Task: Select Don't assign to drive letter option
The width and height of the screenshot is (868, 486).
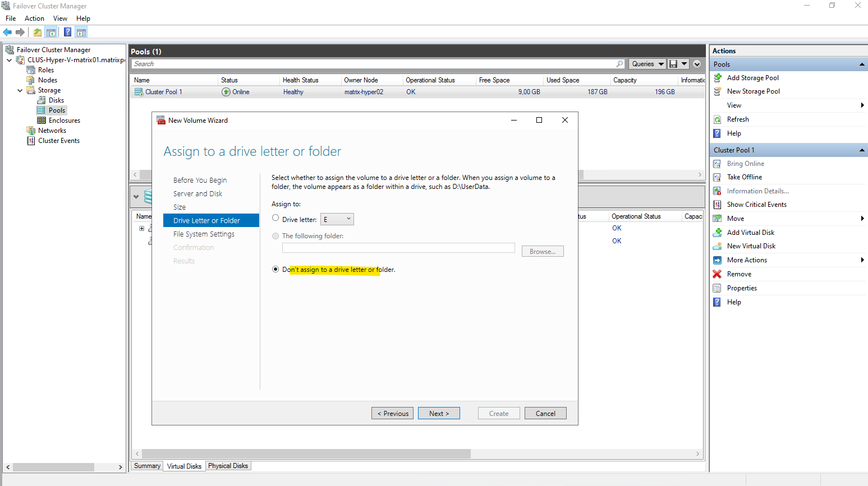Action: pos(275,269)
